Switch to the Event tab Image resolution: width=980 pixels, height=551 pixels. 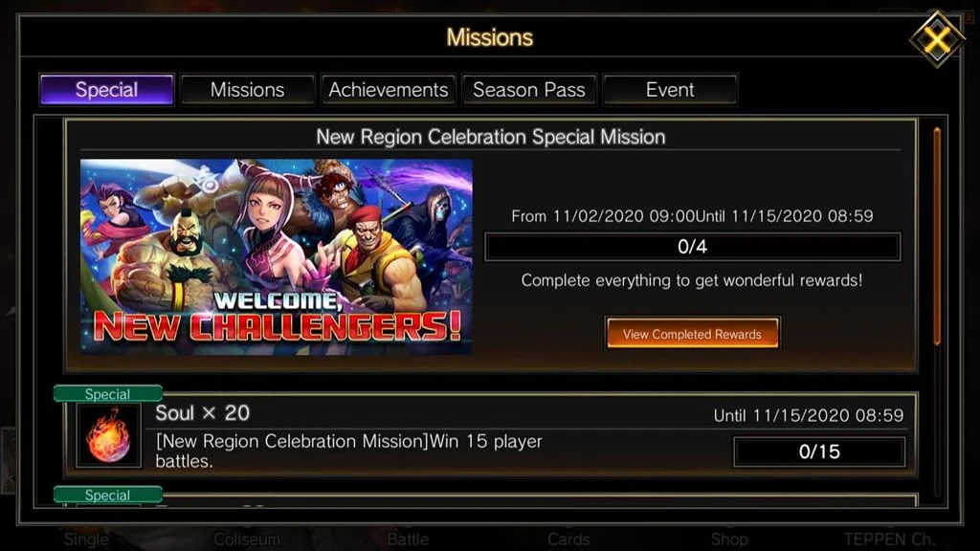point(670,90)
